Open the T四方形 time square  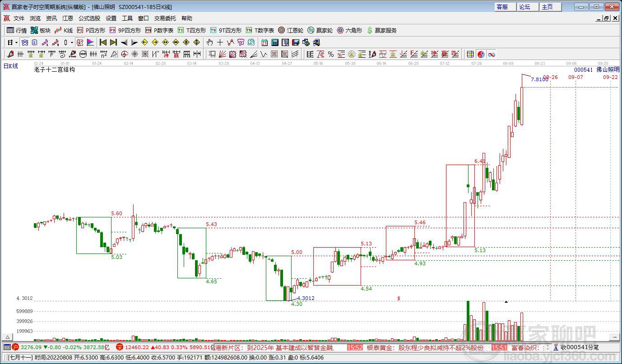[192, 30]
